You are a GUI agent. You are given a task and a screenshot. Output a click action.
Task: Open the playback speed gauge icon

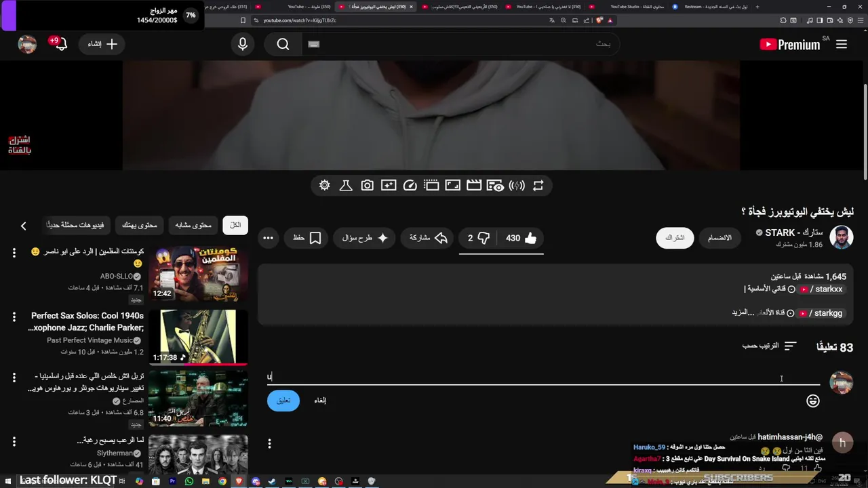pyautogui.click(x=410, y=185)
